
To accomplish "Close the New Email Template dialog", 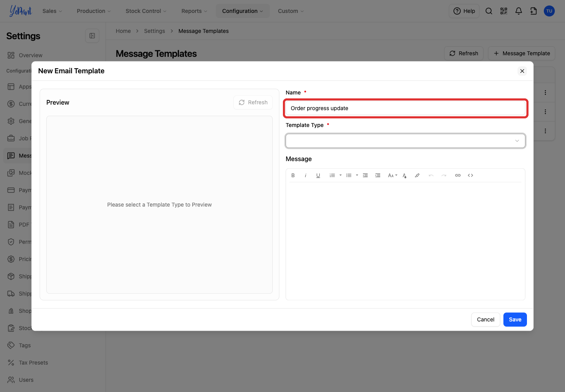I will (x=522, y=71).
